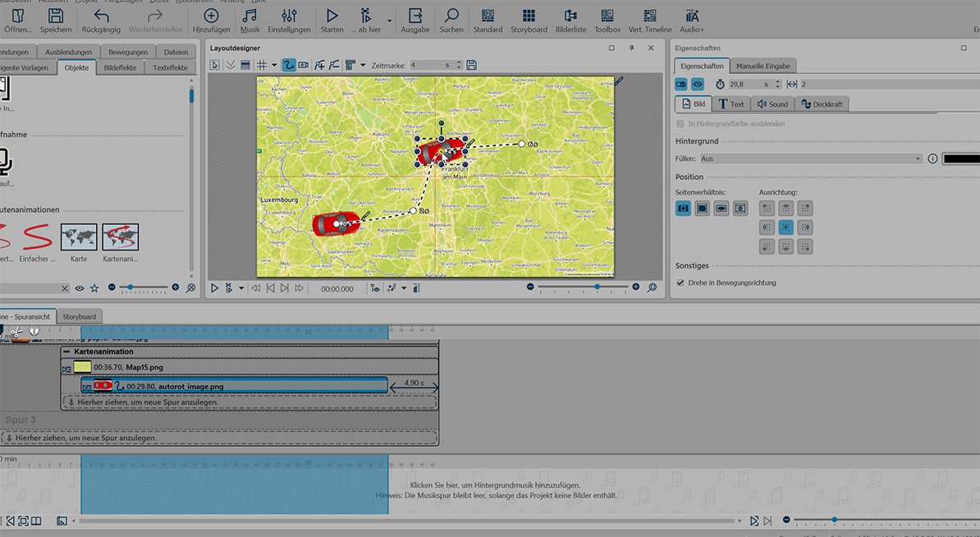The width and height of the screenshot is (980, 537).
Task: Open the Sound properties tab
Action: [772, 104]
